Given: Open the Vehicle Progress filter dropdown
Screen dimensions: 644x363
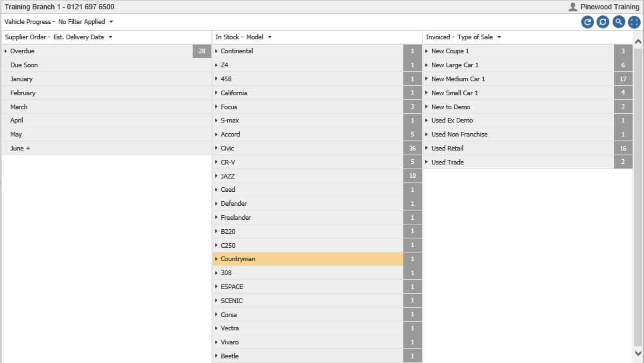Looking at the screenshot, I should [x=111, y=22].
